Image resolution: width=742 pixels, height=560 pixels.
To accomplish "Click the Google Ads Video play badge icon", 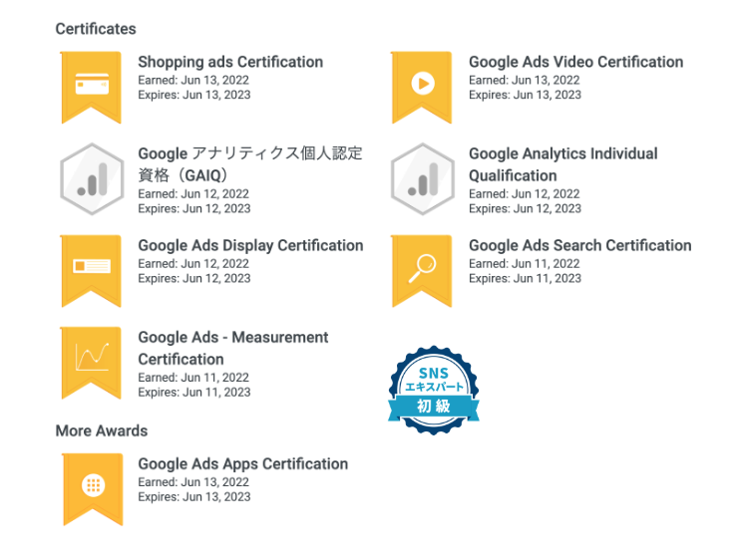I will point(422,88).
